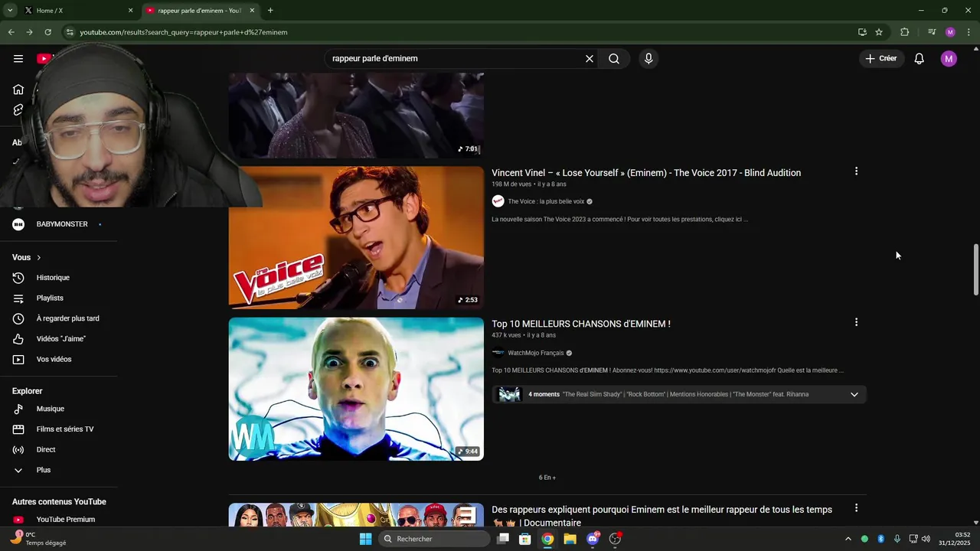980x551 pixels.
Task: Open OBS Studio from the taskbar
Action: (x=615, y=539)
